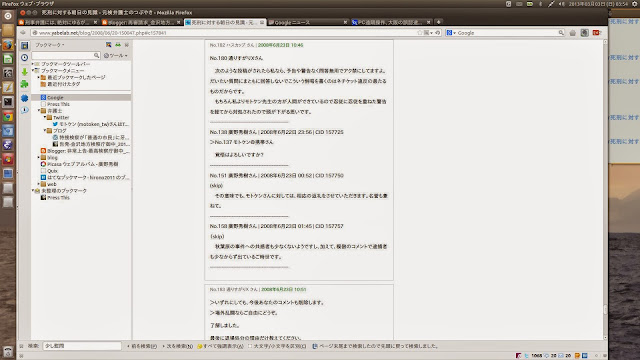Click the find previous button in find bar

(x=142, y=346)
